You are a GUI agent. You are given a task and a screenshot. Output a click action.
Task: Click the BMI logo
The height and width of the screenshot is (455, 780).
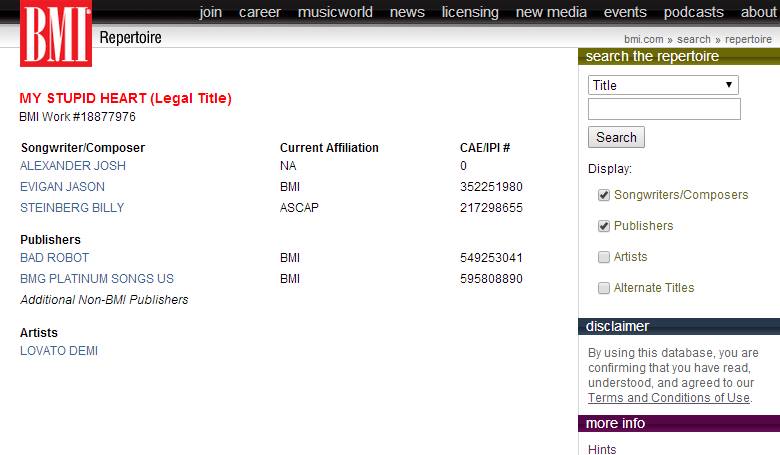(x=56, y=33)
